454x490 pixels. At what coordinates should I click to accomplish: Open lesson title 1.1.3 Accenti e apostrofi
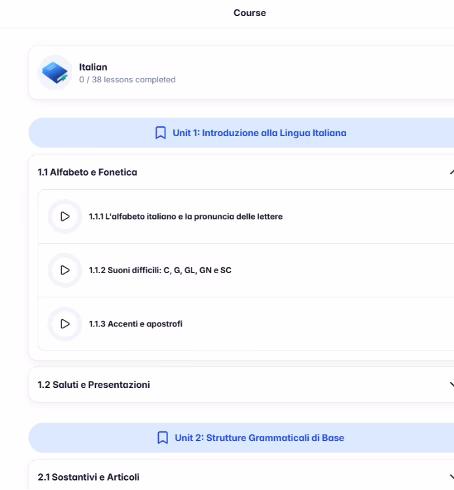coord(136,324)
